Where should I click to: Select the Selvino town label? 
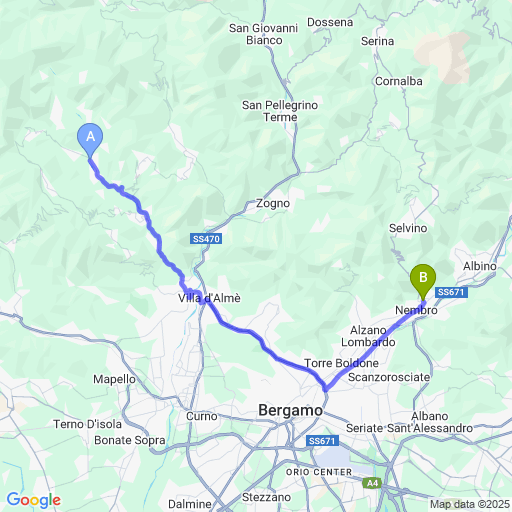[408, 228]
